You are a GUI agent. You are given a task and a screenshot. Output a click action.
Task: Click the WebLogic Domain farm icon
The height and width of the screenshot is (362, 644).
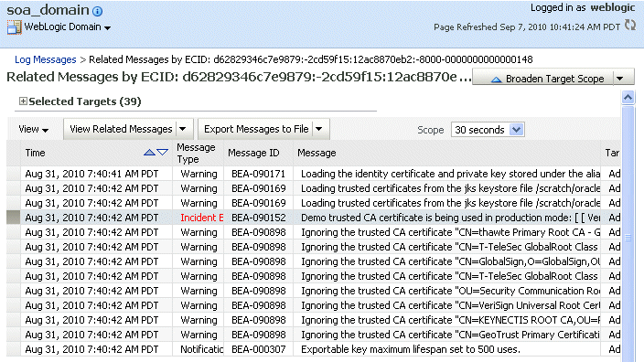pyautogui.click(x=14, y=27)
